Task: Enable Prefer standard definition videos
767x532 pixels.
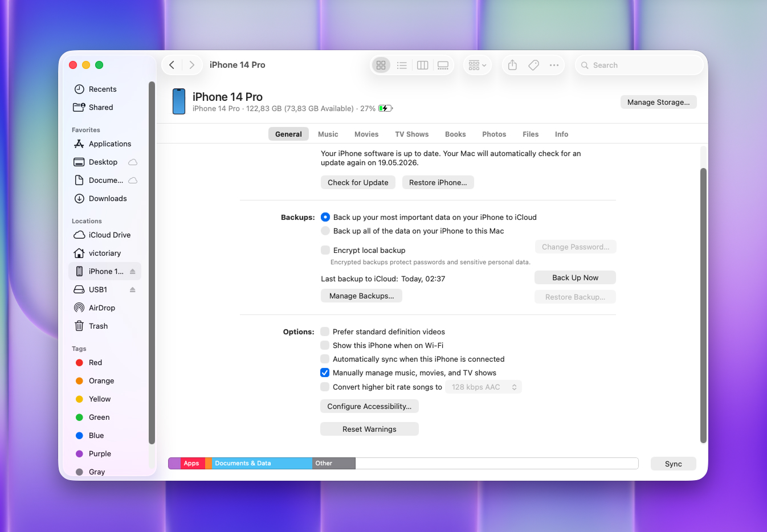Action: (x=325, y=332)
